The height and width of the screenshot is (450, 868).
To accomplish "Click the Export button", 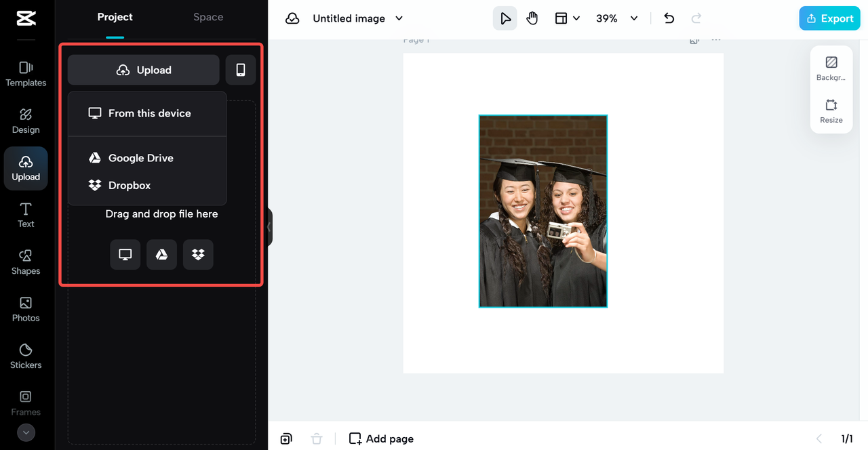I will (x=829, y=18).
